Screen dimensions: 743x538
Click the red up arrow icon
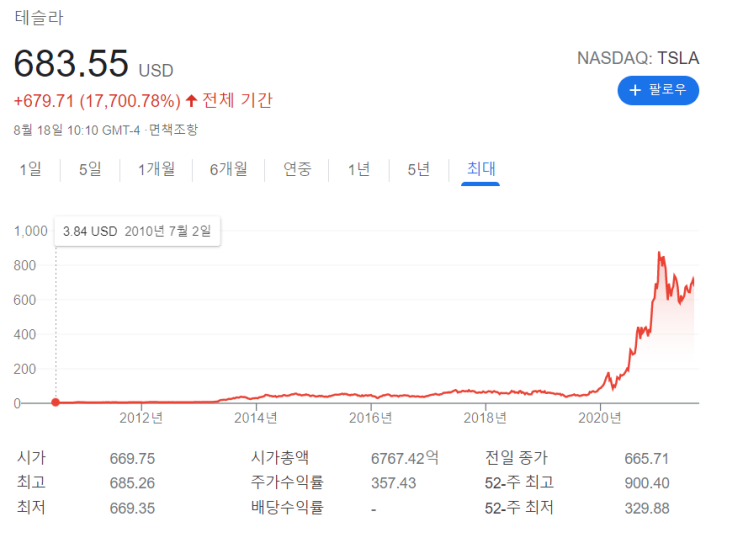[x=191, y=100]
